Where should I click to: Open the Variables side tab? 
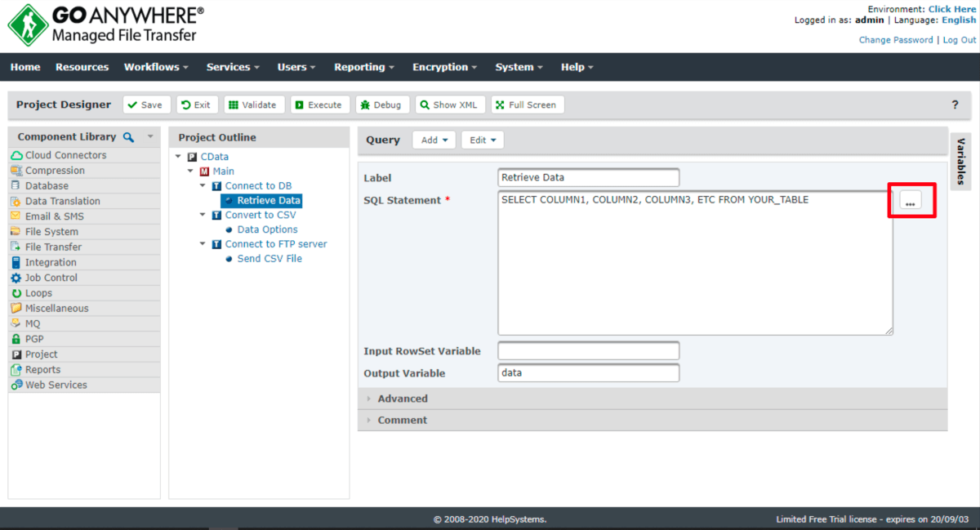[961, 162]
